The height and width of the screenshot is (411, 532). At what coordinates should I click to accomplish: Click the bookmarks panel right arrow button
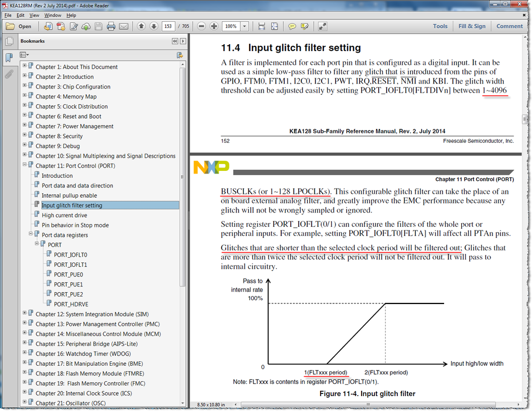[x=183, y=41]
